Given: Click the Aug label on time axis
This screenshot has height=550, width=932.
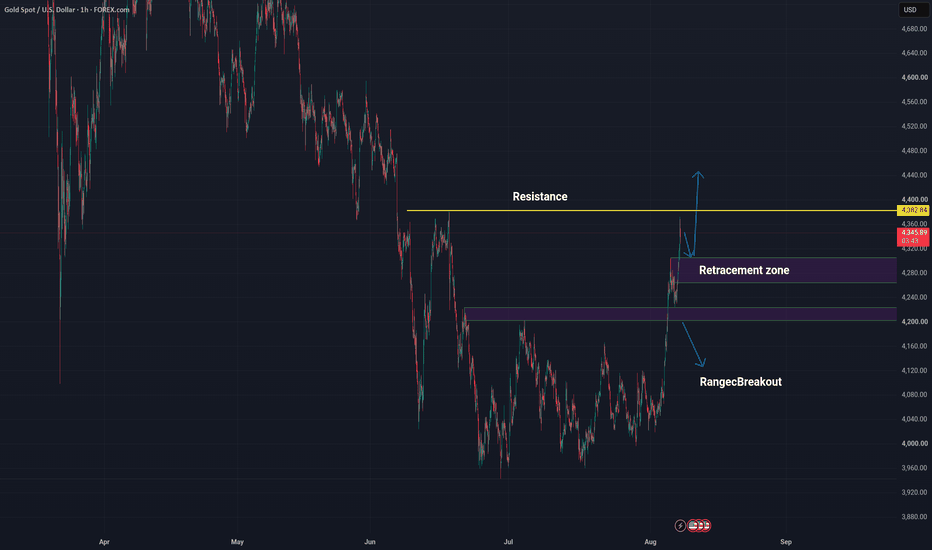Looking at the screenshot, I should click(650, 542).
